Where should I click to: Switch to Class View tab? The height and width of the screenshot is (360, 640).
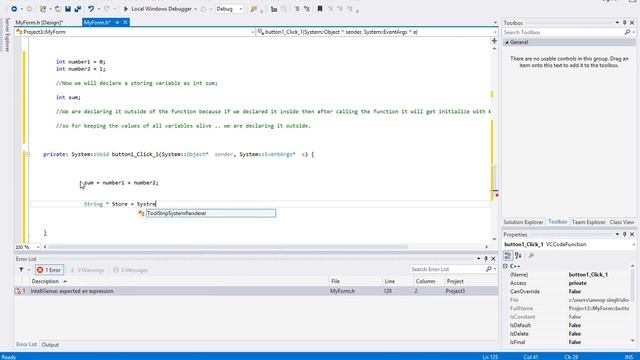[x=622, y=222]
